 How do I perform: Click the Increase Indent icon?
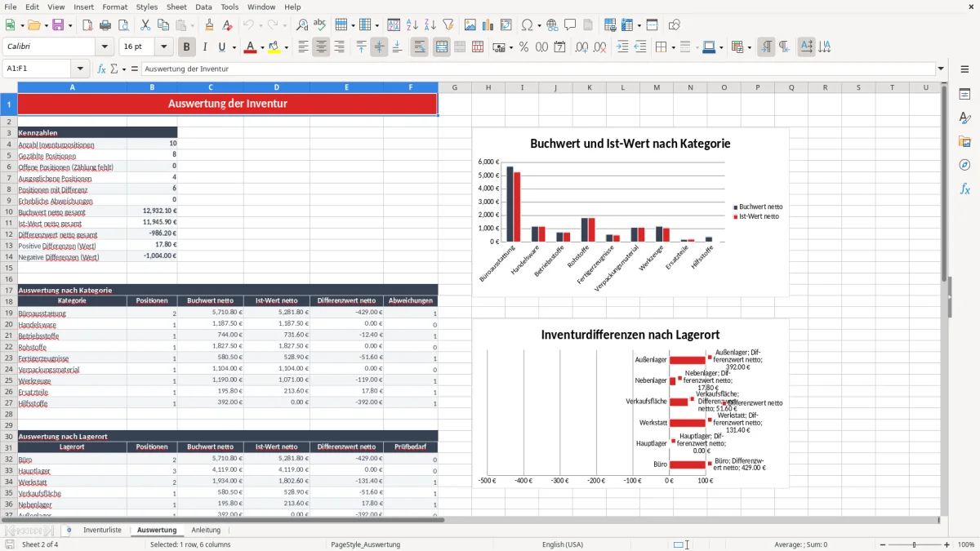(x=622, y=47)
